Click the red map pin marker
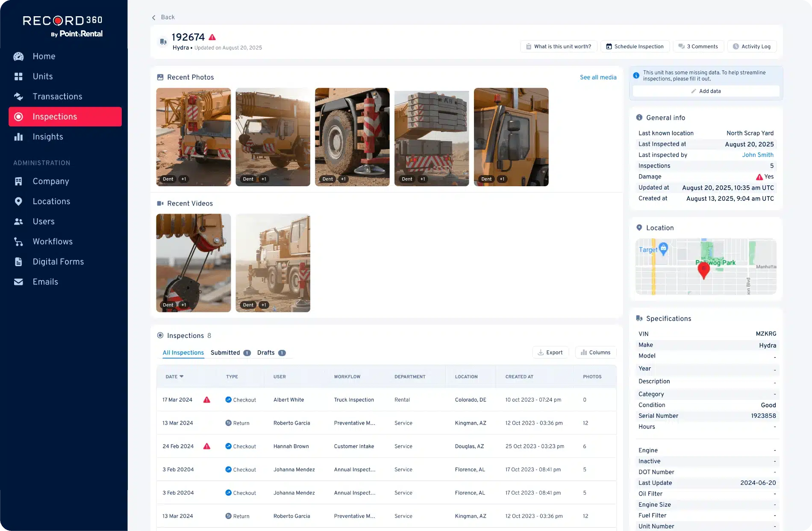The width and height of the screenshot is (812, 531). click(x=703, y=270)
